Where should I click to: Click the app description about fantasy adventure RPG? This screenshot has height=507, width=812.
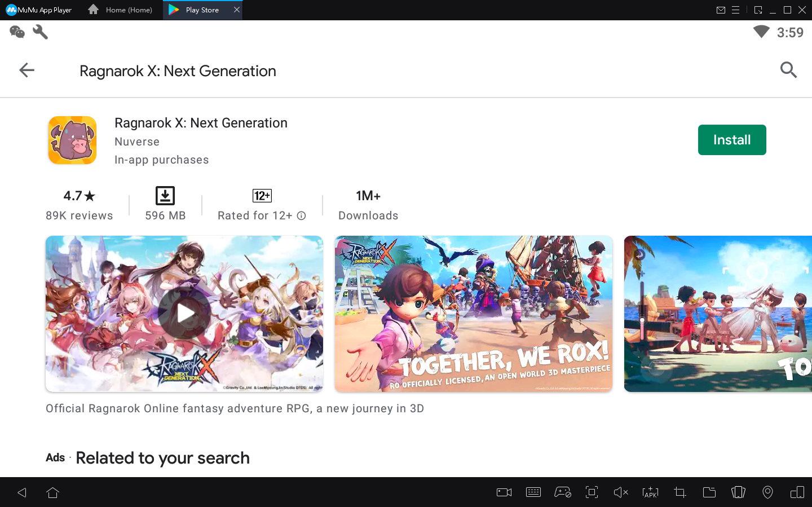235,408
